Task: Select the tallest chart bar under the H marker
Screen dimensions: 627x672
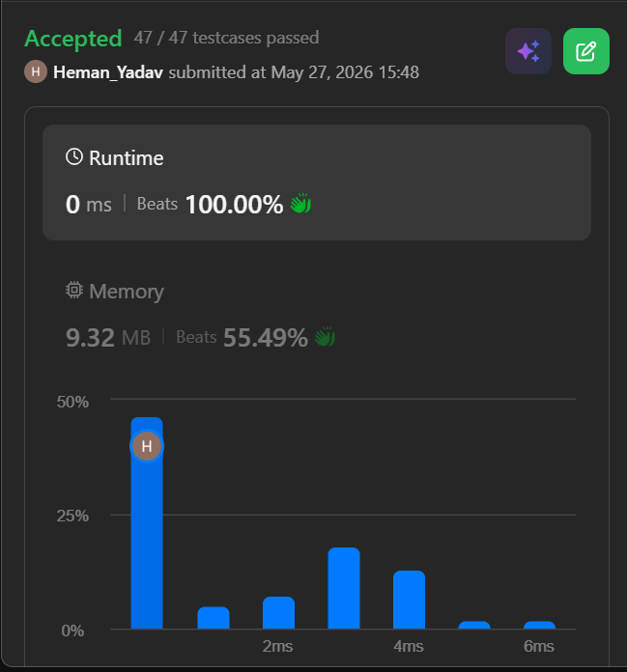Action: tap(147, 523)
